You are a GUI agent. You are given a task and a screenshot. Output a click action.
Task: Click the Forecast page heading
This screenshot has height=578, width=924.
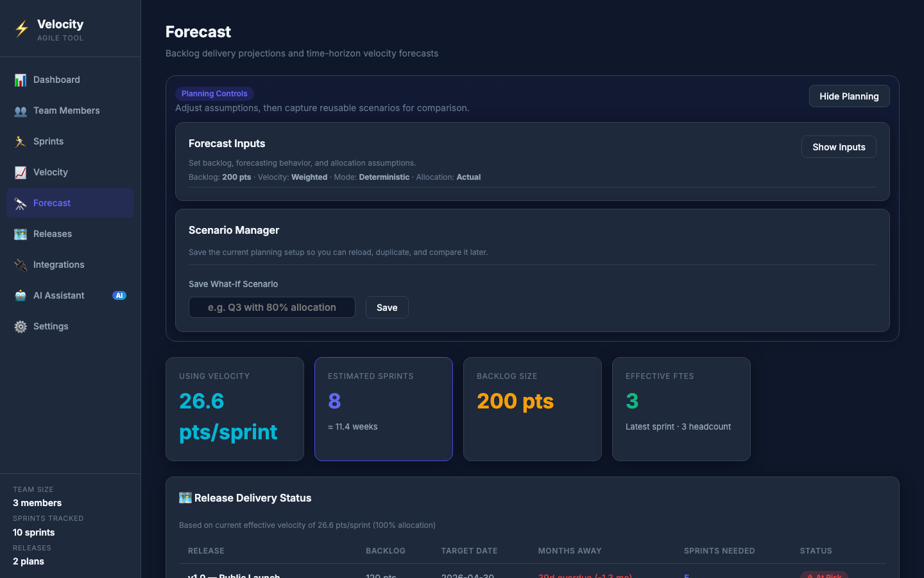point(198,31)
